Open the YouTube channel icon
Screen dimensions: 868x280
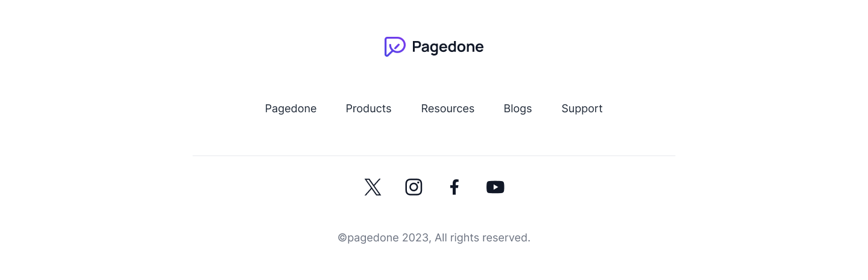[495, 187]
